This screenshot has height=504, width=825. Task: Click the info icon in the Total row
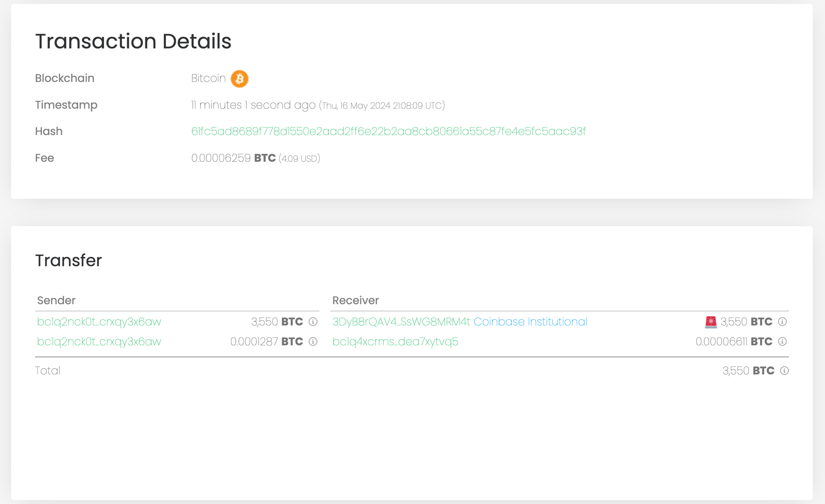[x=784, y=370]
